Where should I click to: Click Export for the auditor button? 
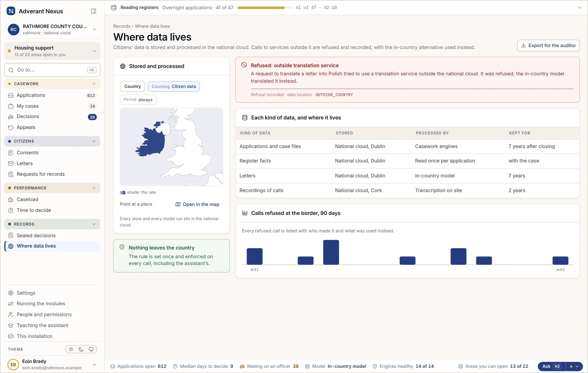[x=548, y=46]
